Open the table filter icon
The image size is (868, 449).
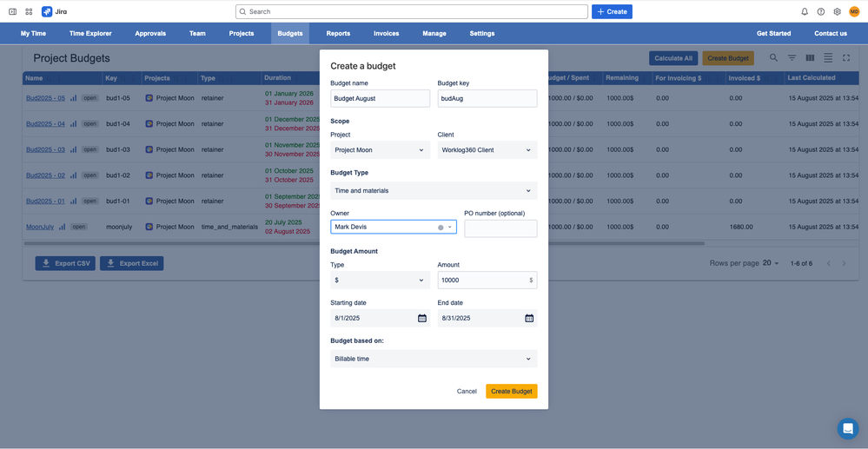pyautogui.click(x=792, y=57)
